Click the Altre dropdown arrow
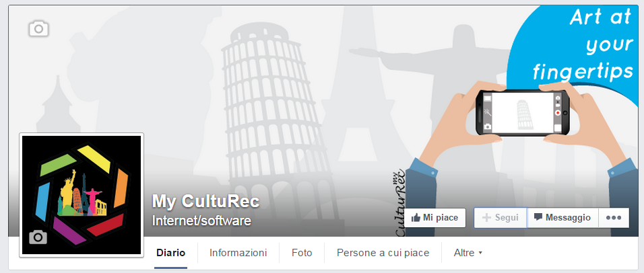The width and height of the screenshot is (644, 273). click(480, 253)
